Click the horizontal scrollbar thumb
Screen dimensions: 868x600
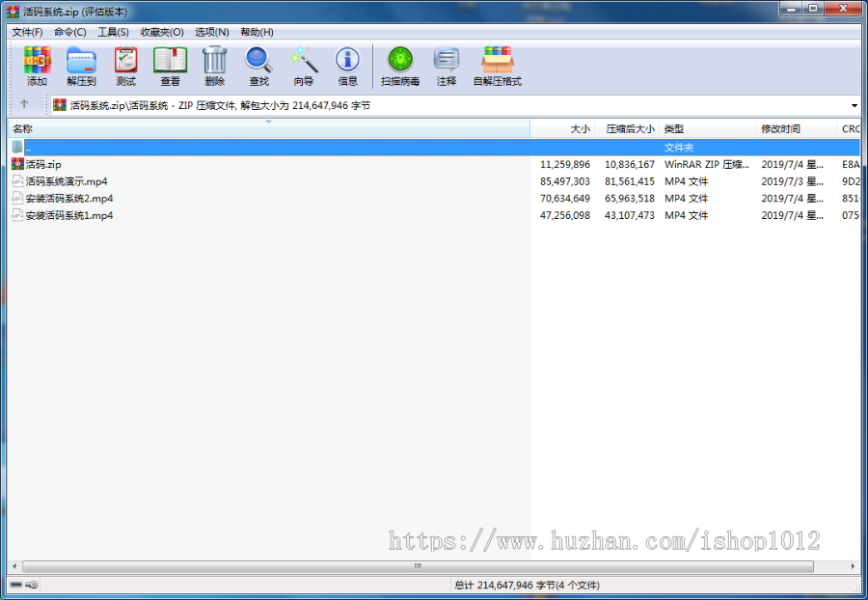[x=418, y=566]
